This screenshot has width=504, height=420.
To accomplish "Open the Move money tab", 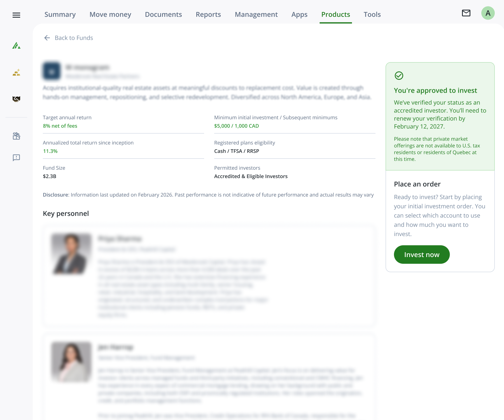I will [110, 14].
